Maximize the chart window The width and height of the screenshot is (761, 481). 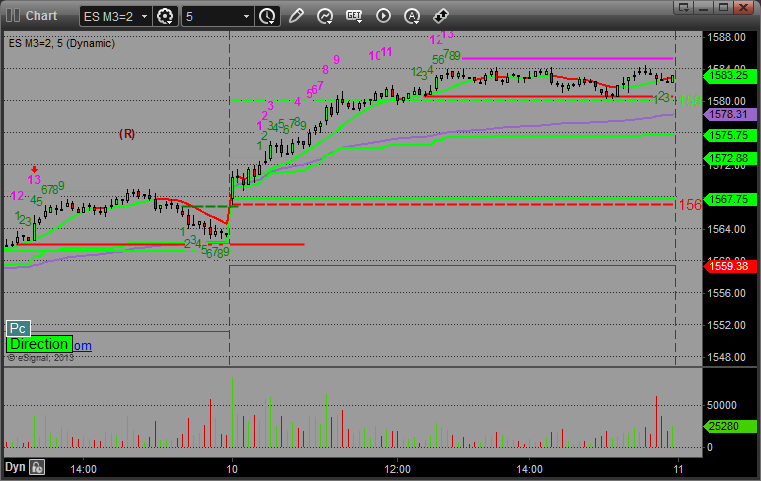[723, 7]
